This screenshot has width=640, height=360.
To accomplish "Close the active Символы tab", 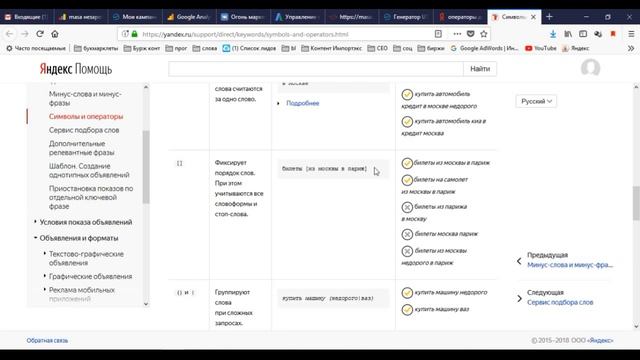I will click(533, 17).
